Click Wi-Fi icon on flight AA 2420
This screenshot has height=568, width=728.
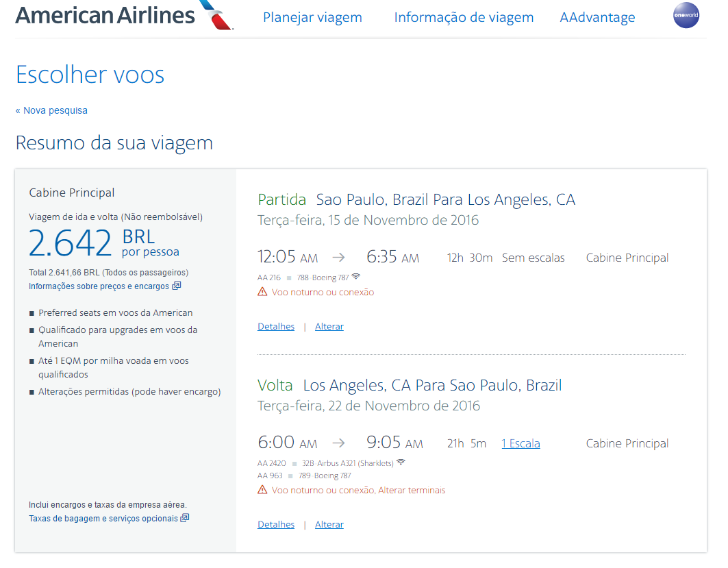[x=401, y=462]
